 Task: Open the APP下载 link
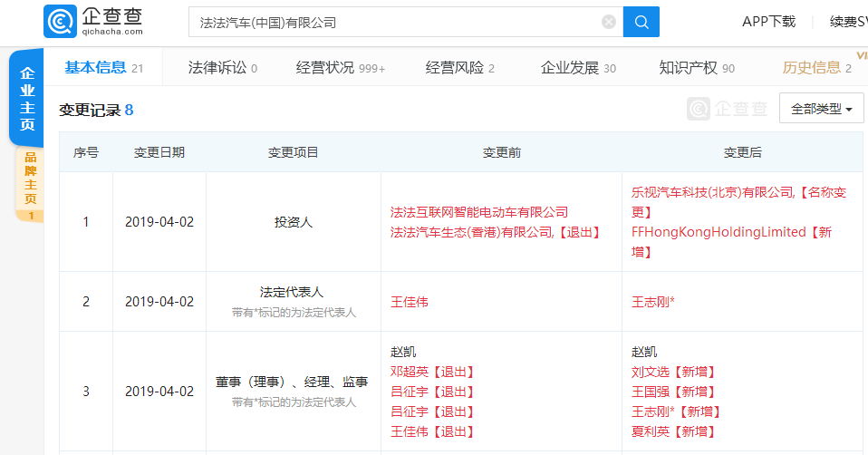pyautogui.click(x=768, y=22)
